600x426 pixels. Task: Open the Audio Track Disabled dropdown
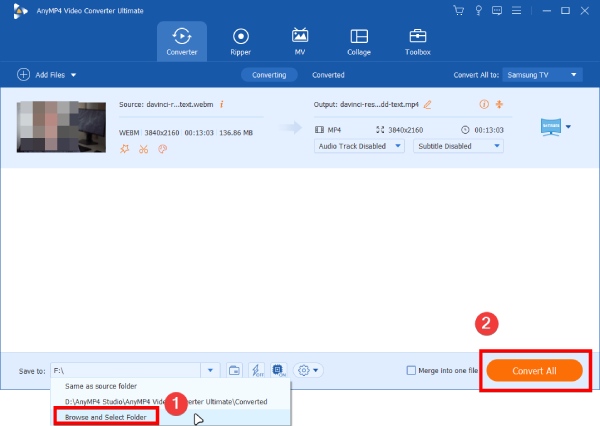(359, 146)
